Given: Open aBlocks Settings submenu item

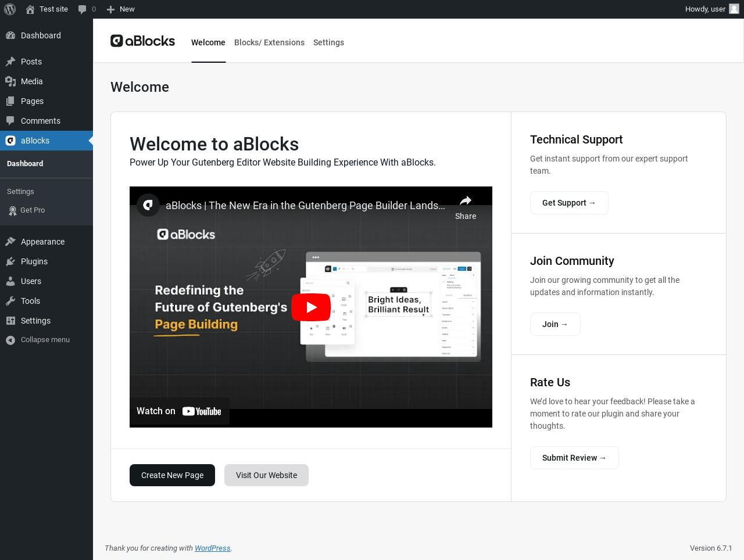Looking at the screenshot, I should pos(20,192).
